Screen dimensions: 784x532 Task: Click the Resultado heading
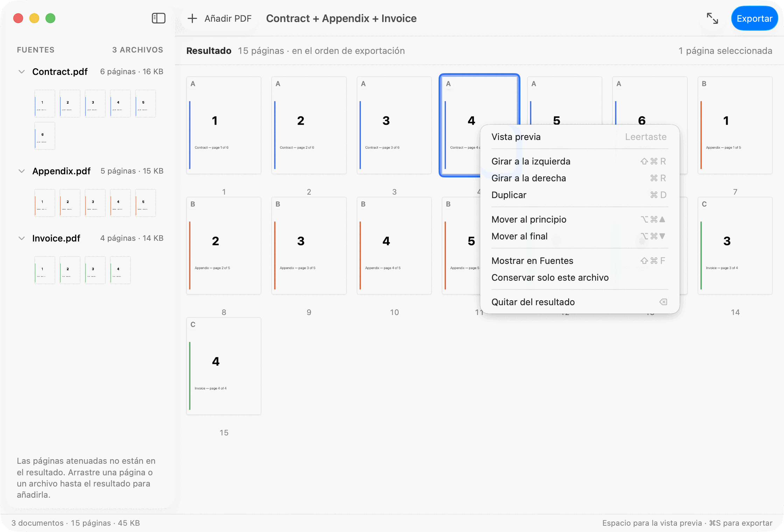click(209, 51)
